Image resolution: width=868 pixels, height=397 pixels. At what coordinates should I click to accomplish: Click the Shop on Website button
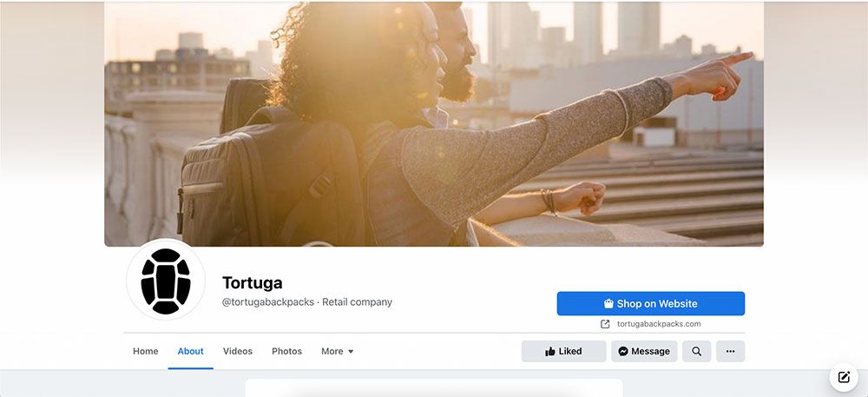650,303
